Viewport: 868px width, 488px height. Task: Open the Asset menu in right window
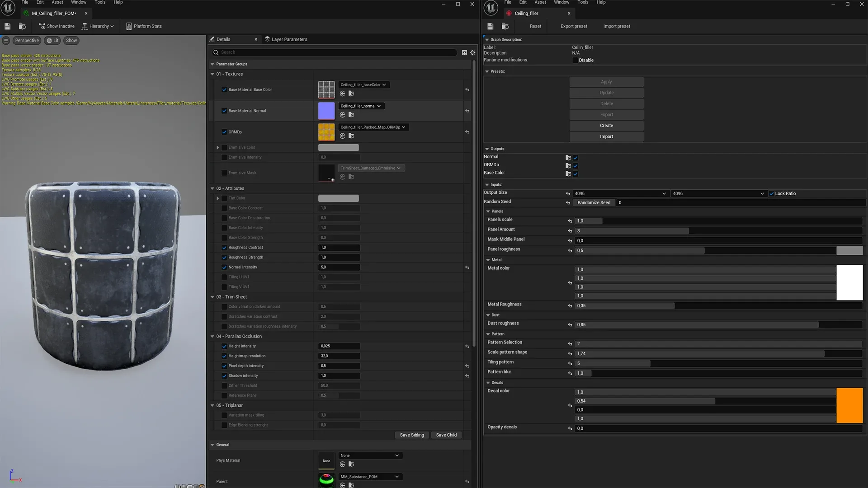click(x=540, y=2)
